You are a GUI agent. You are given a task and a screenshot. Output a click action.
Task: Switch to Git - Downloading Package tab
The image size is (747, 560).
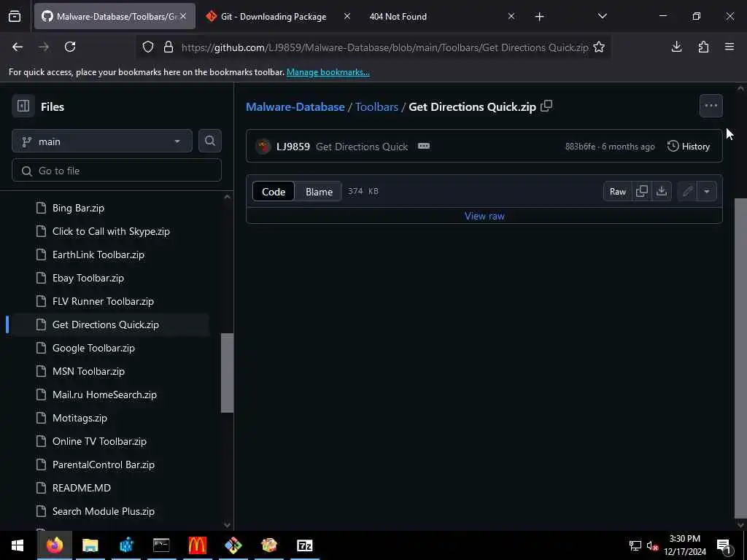click(x=274, y=16)
